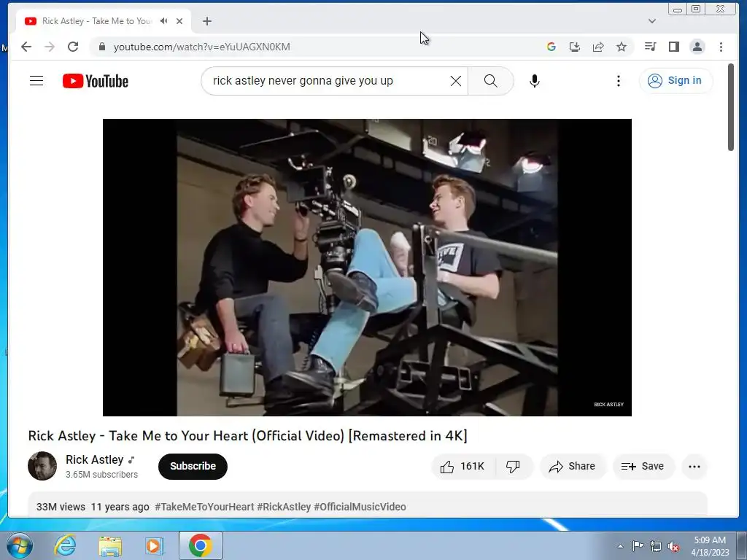
Task: Open the taskbar clock and date
Action: (710, 546)
